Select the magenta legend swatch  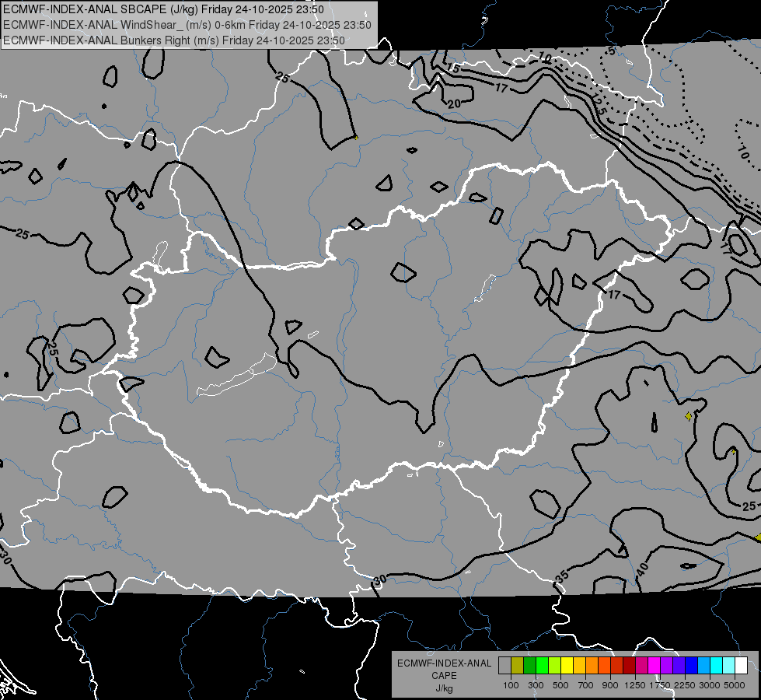[x=655, y=666]
